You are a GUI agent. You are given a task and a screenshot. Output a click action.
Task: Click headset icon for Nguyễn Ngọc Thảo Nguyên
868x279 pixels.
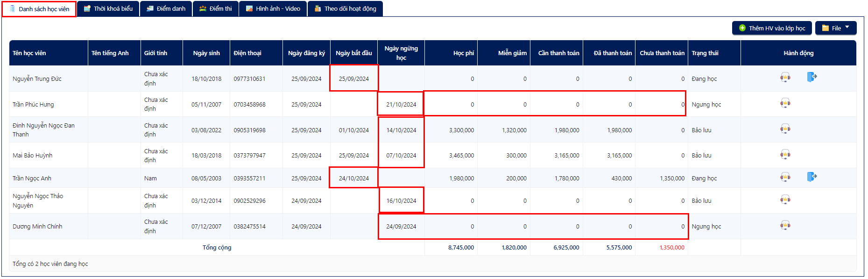coord(785,200)
